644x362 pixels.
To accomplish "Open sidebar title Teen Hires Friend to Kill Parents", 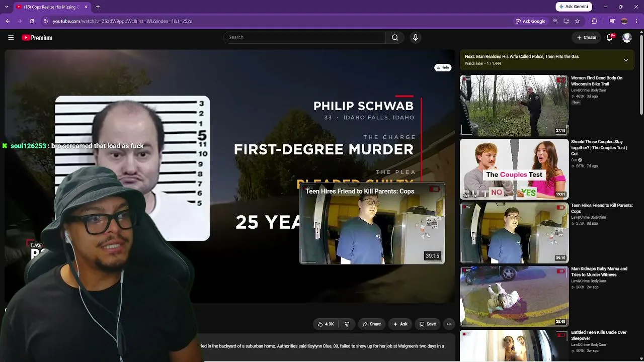I will pyautogui.click(x=602, y=208).
